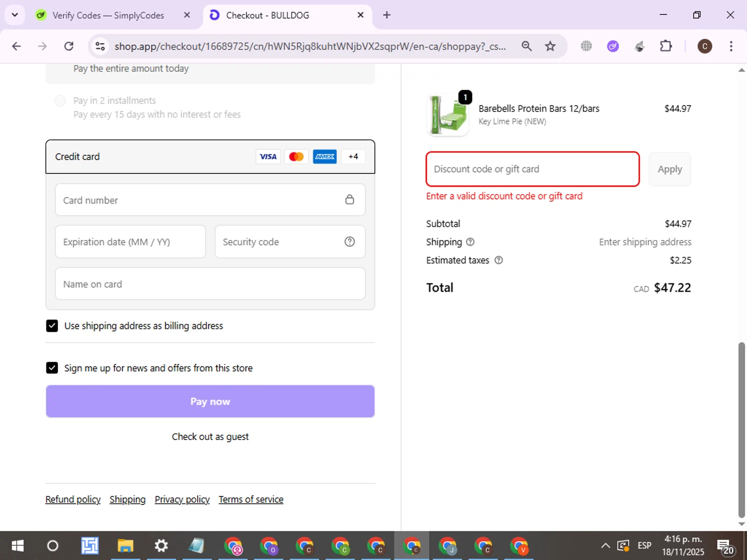Image resolution: width=747 pixels, height=560 pixels.
Task: Click the zoom magnifier in address bar
Action: [526, 46]
